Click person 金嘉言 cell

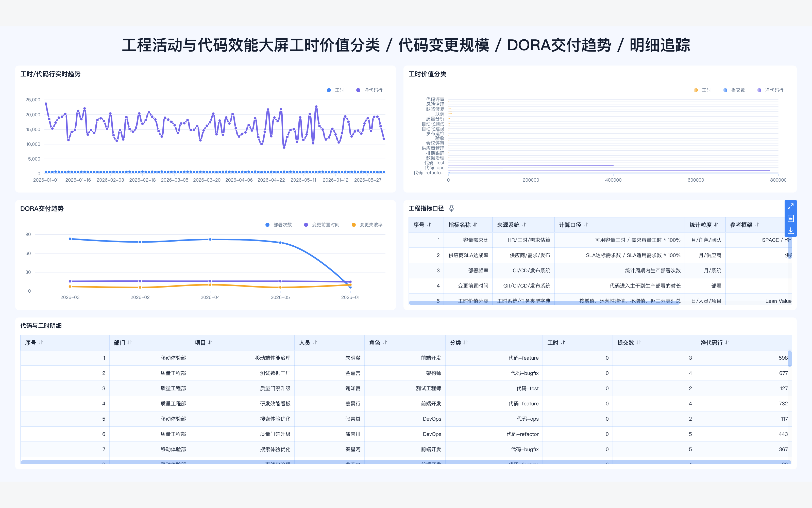coord(330,373)
